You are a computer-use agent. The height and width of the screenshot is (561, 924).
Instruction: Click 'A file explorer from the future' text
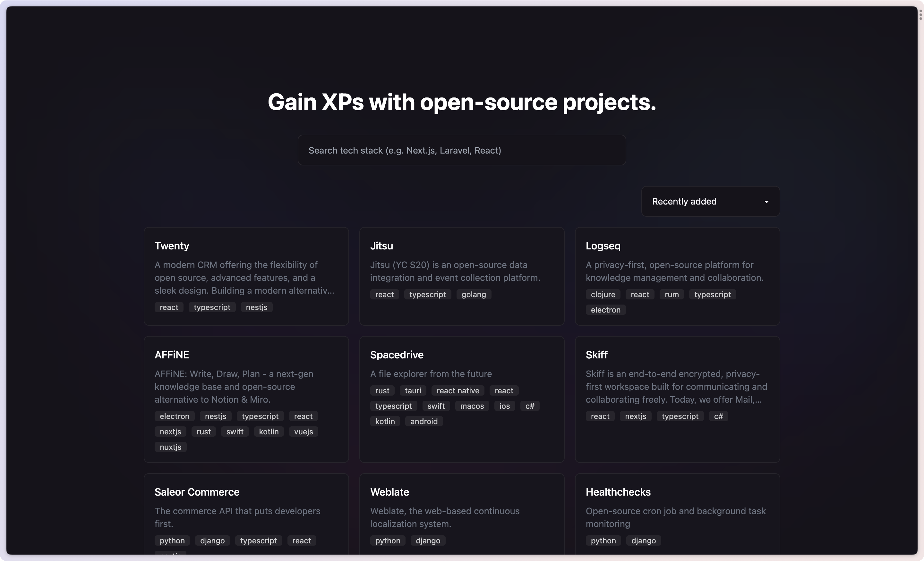(431, 374)
